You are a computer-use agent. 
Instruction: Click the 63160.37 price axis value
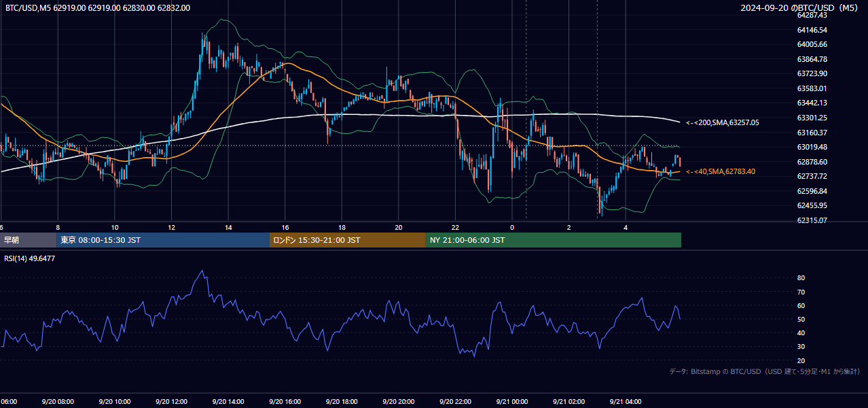(x=812, y=133)
